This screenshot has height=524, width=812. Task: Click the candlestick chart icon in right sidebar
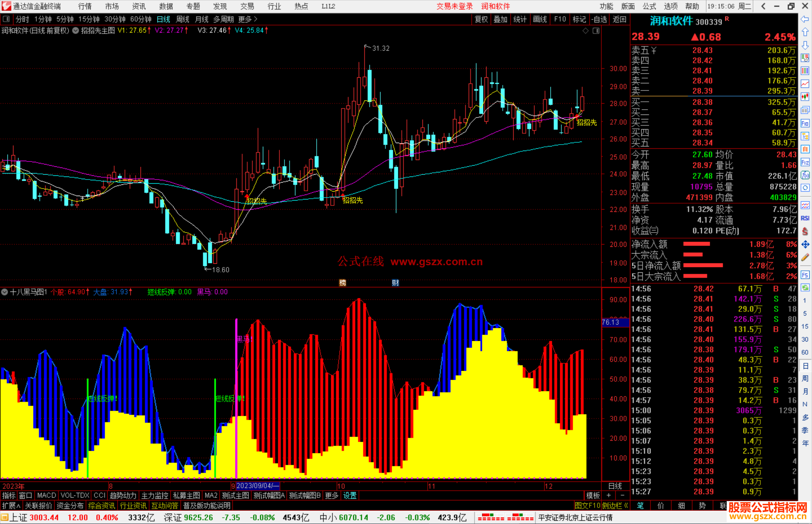[x=805, y=97]
